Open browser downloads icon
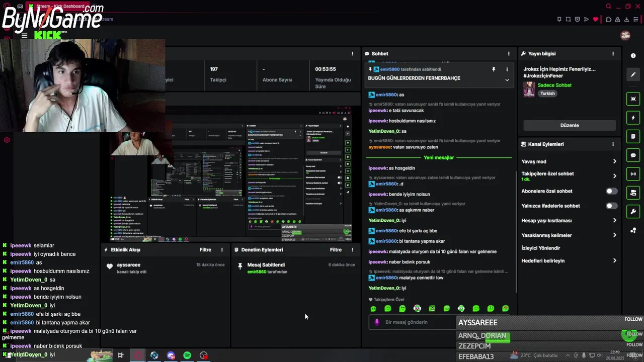Image resolution: width=644 pixels, height=362 pixels. (x=627, y=19)
